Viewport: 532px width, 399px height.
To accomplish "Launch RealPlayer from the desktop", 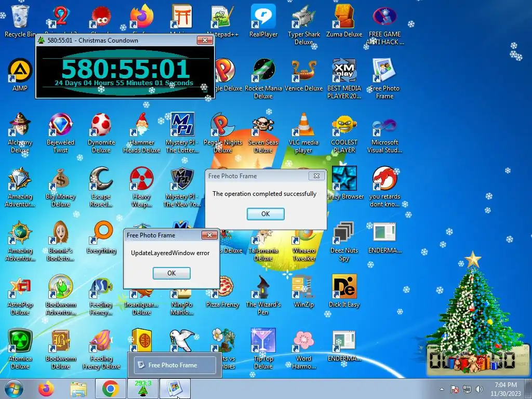I will point(263,20).
